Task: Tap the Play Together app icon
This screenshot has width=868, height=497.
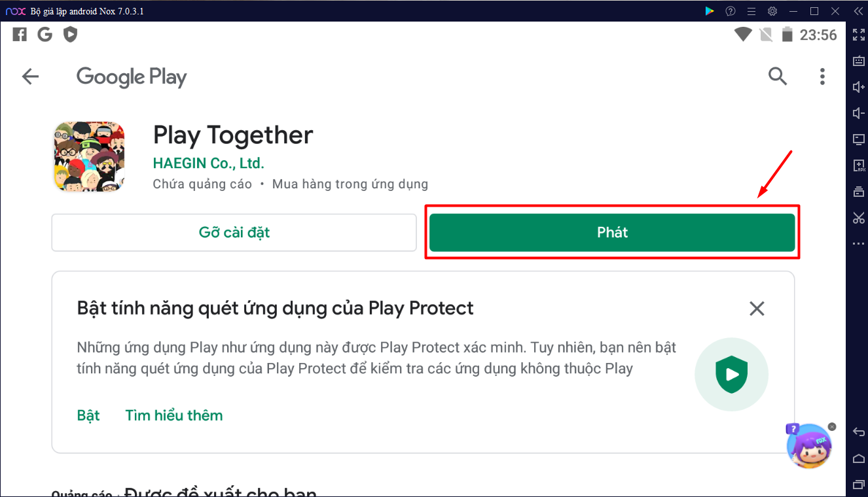Action: click(89, 156)
